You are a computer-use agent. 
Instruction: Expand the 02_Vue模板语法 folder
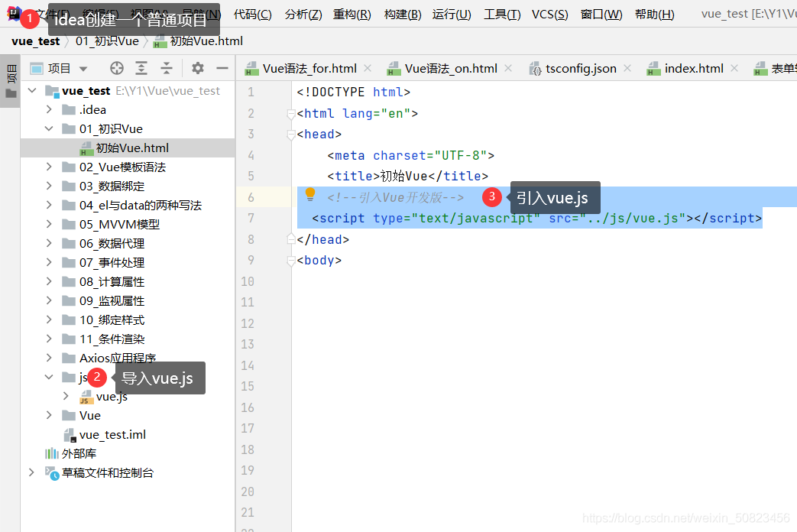point(49,167)
